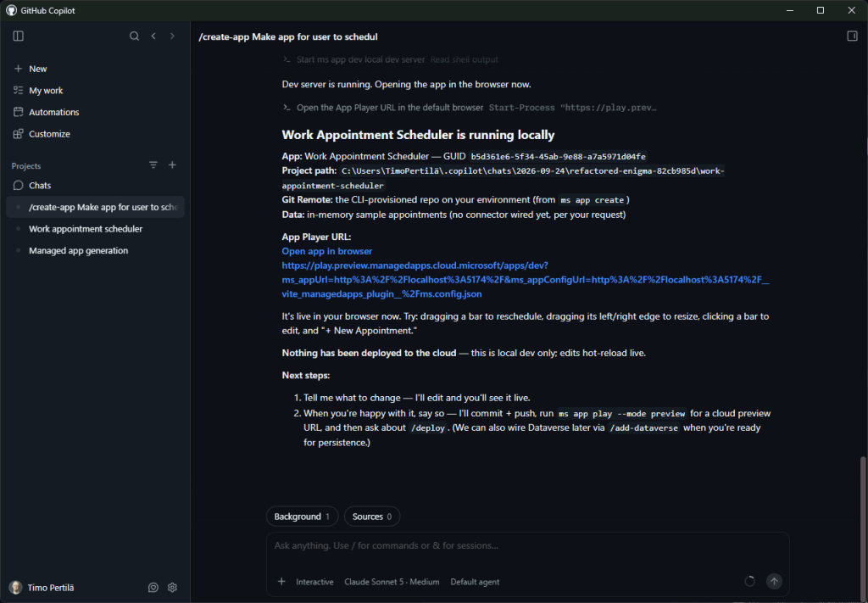The image size is (868, 603).
Task: Toggle the right side panel icon
Action: tap(852, 36)
